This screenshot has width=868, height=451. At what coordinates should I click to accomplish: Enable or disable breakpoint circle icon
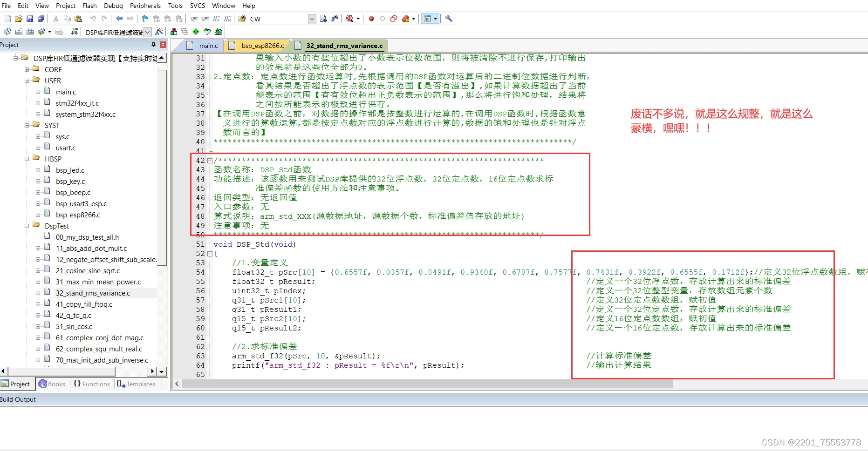pyautogui.click(x=383, y=19)
